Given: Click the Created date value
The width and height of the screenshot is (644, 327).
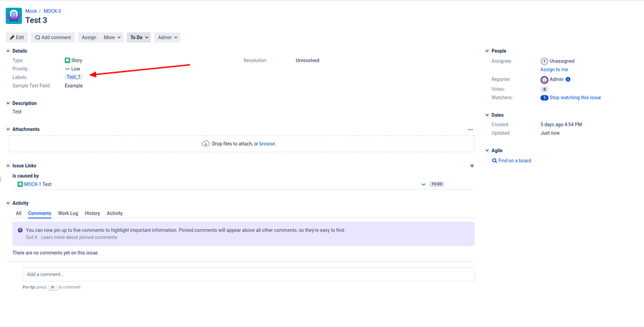Looking at the screenshot, I should [561, 124].
